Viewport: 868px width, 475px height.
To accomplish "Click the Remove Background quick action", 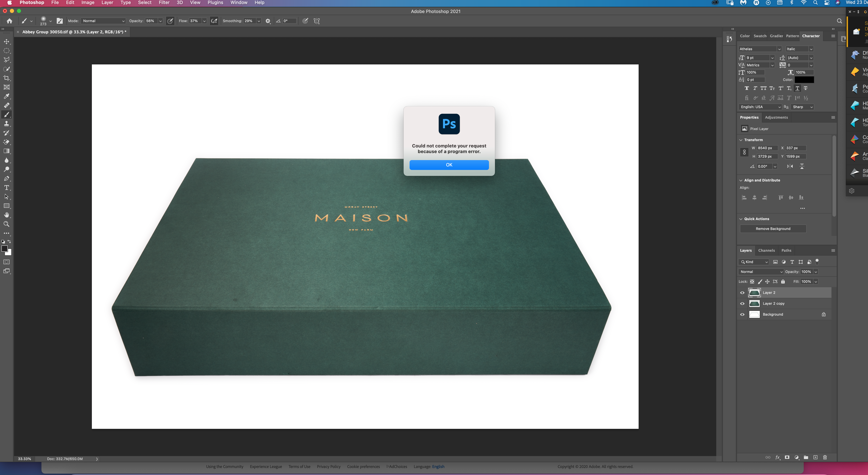I will pos(773,228).
